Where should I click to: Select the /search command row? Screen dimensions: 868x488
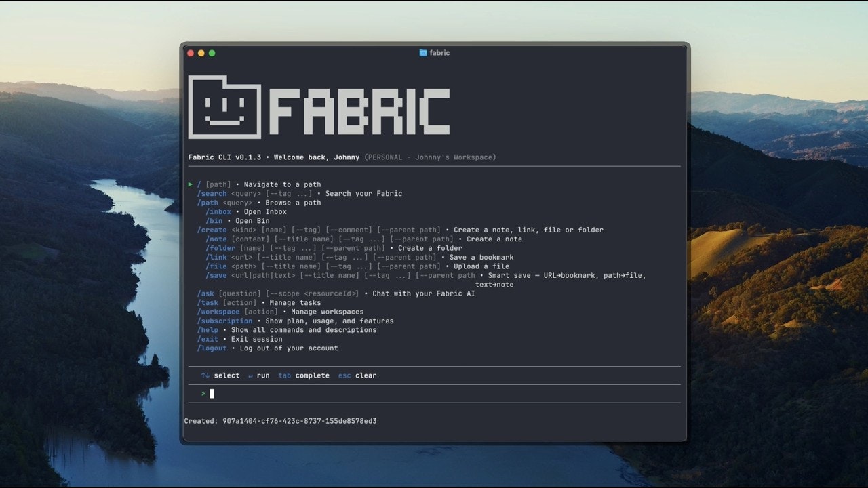coord(300,194)
